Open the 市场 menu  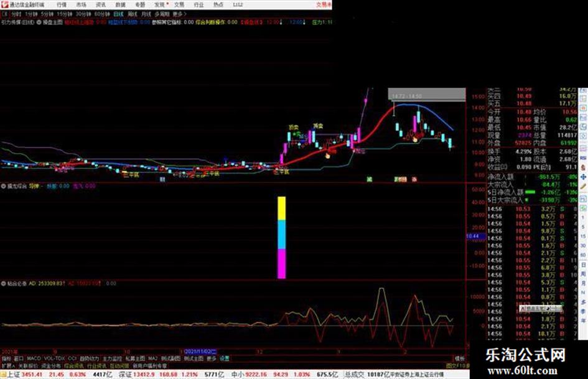click(x=81, y=4)
